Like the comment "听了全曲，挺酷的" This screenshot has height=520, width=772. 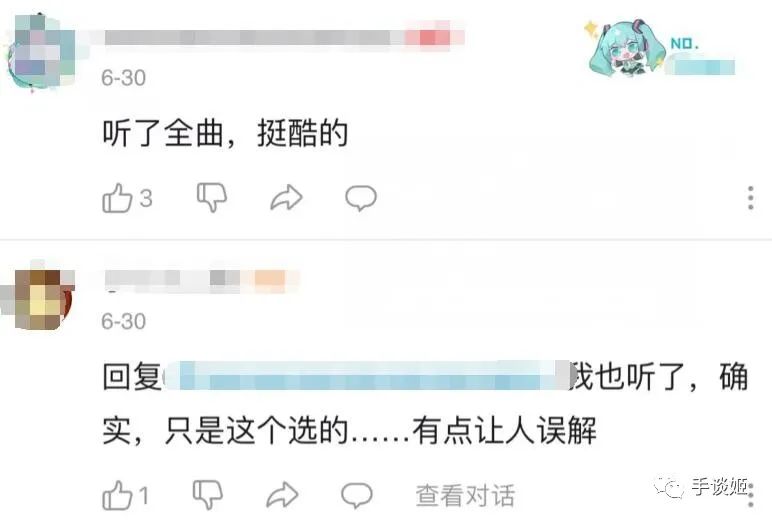[117, 198]
